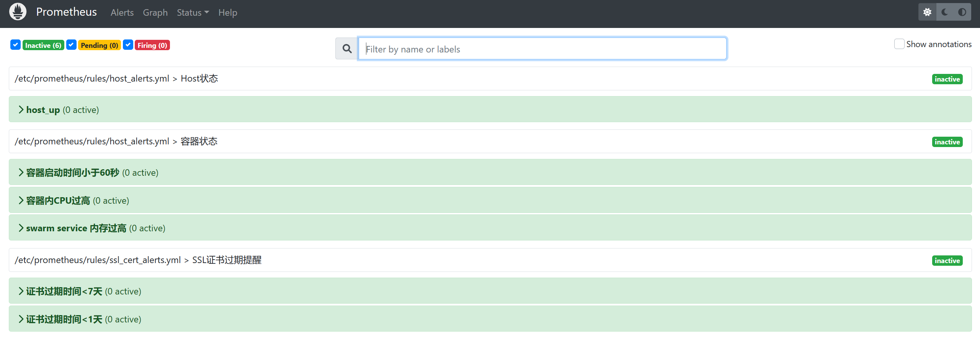This screenshot has height=345, width=980.
Task: Expand the 容器内CPU过高 rule
Action: [x=490, y=200]
